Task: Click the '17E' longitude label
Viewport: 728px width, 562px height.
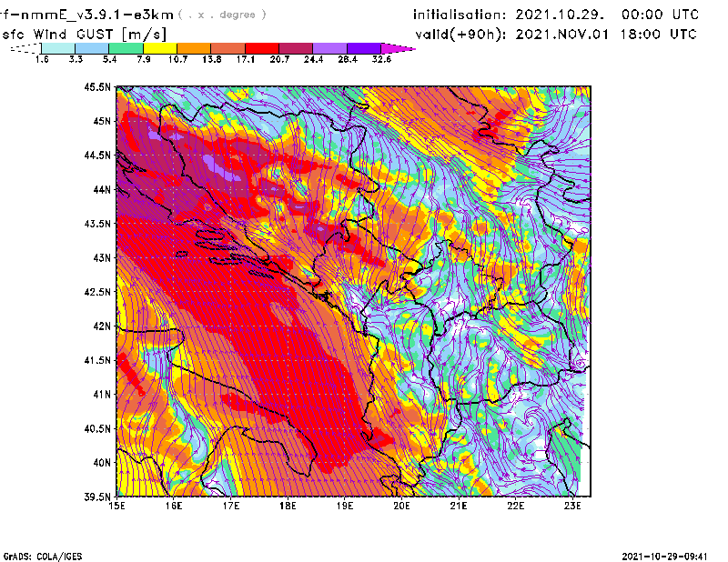Action: point(231,506)
